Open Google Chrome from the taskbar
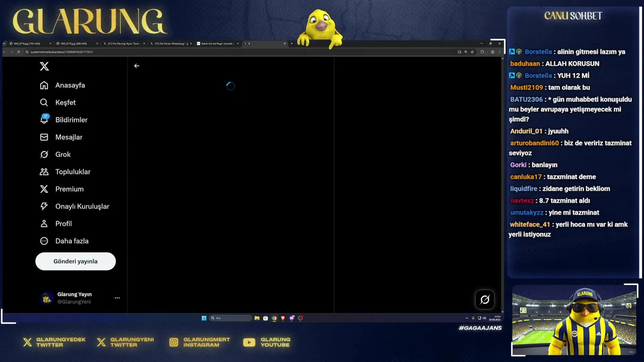Viewport: 644px width, 362px height. click(274, 318)
